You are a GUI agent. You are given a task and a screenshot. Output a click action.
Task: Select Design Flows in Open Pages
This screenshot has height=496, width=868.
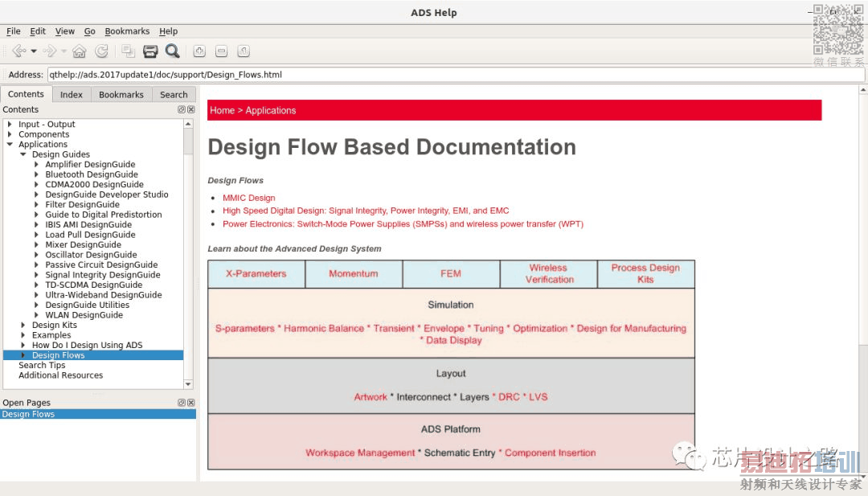pos(98,414)
